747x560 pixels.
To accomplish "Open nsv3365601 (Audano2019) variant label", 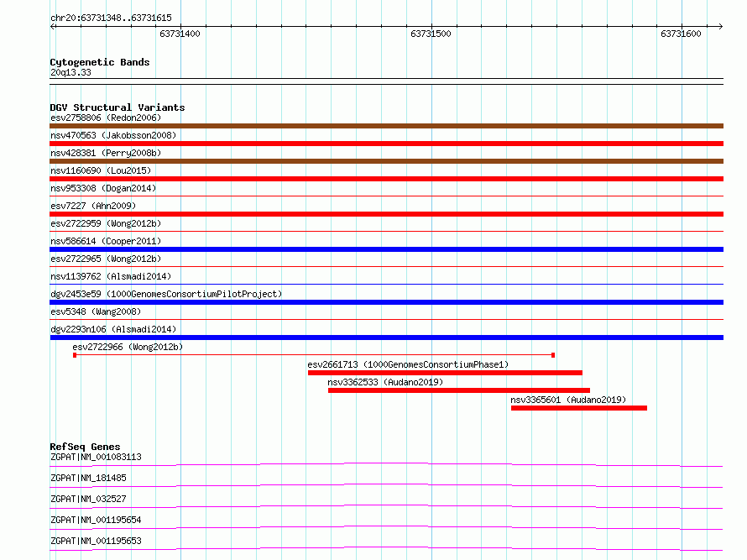I will 568,400.
